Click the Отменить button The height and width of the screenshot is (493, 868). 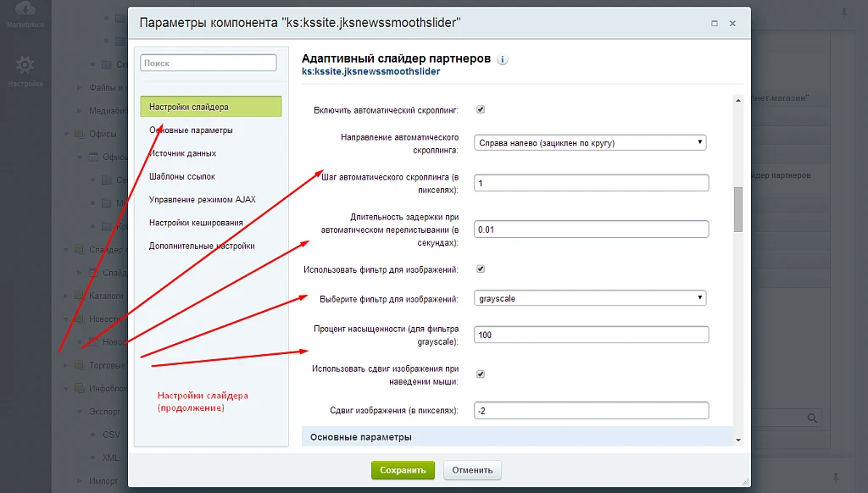472,470
